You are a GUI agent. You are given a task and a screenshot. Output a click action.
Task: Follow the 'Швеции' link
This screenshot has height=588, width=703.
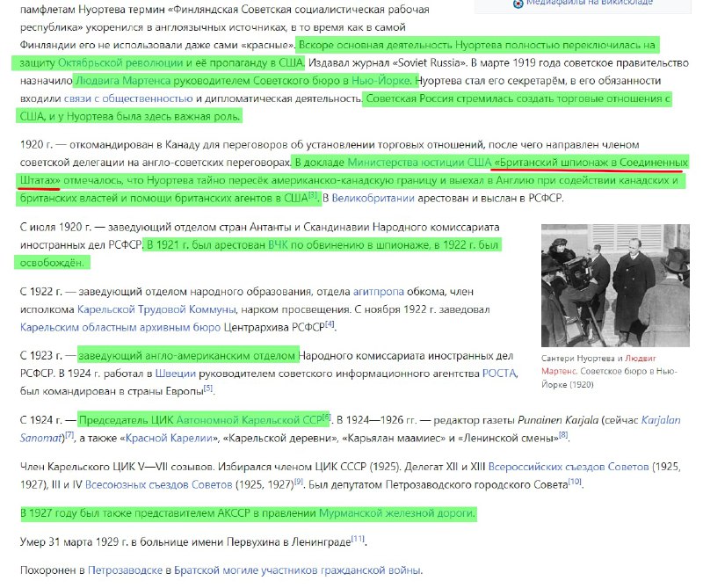(175, 374)
